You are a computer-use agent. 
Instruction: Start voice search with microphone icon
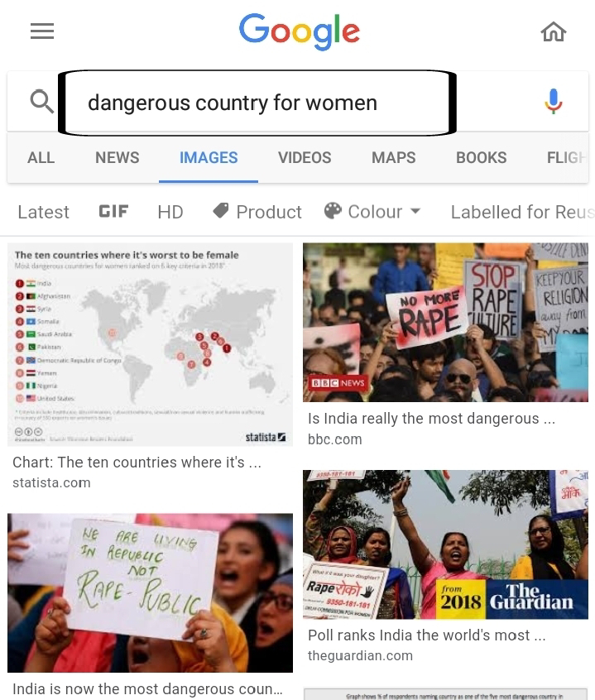tap(553, 101)
